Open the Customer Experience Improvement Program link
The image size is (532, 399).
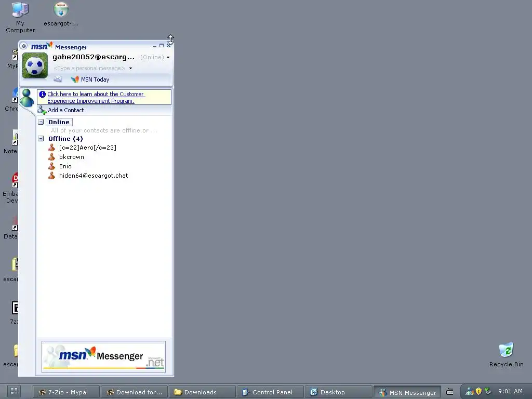96,97
